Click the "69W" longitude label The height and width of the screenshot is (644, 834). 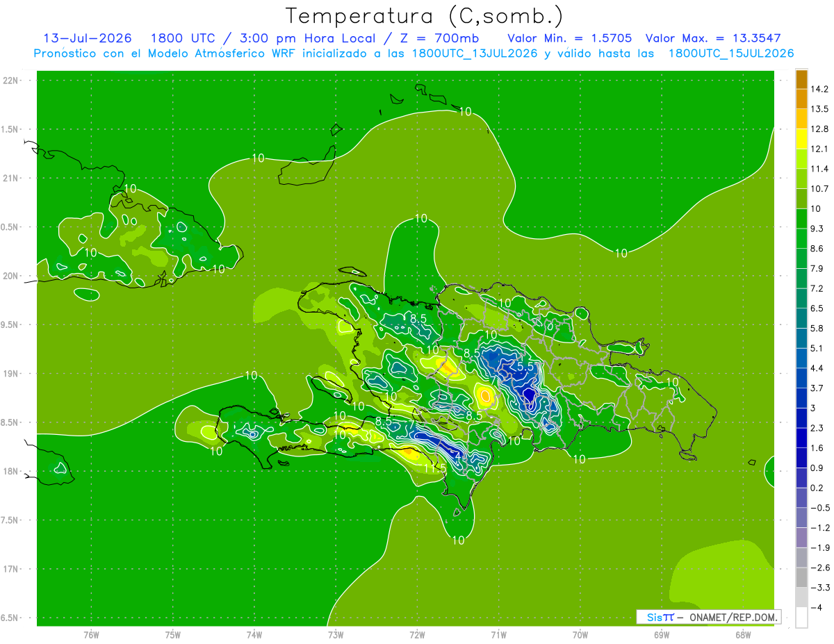[662, 635]
